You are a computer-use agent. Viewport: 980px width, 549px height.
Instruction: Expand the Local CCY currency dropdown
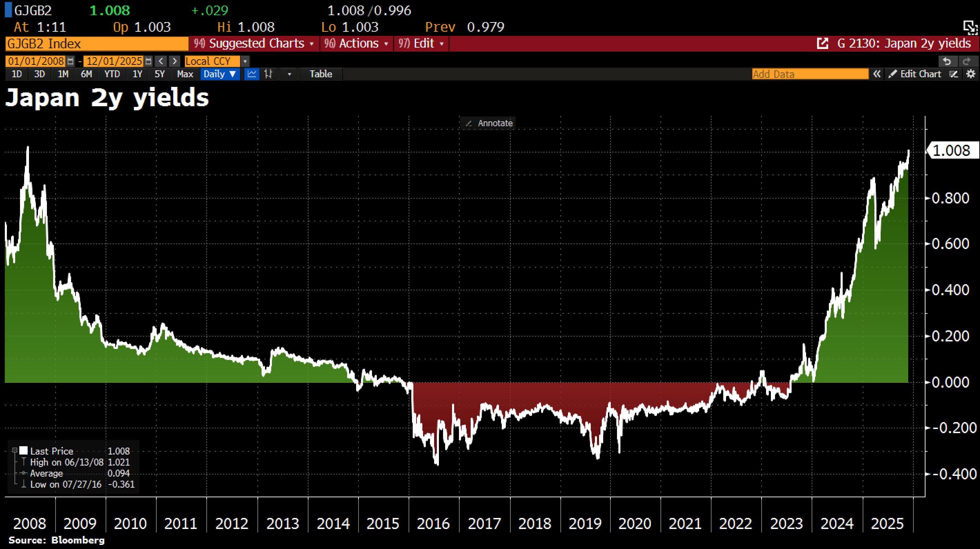pos(245,61)
